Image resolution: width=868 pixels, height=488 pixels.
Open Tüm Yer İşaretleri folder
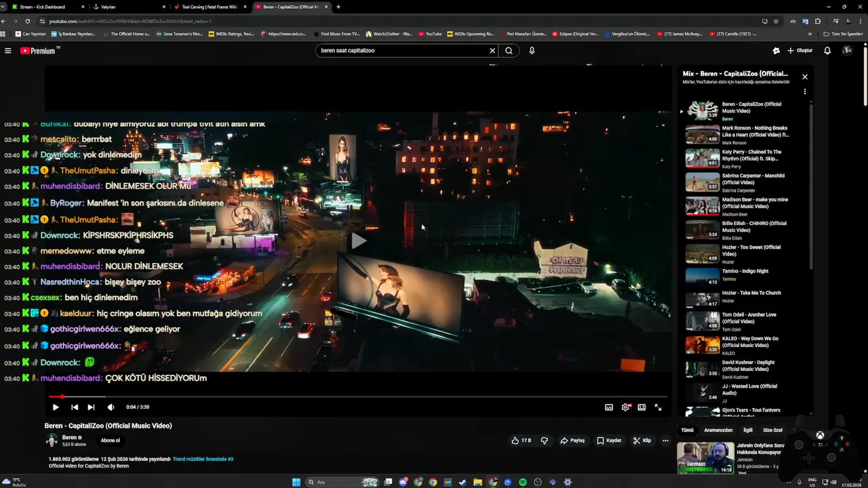[844, 34]
